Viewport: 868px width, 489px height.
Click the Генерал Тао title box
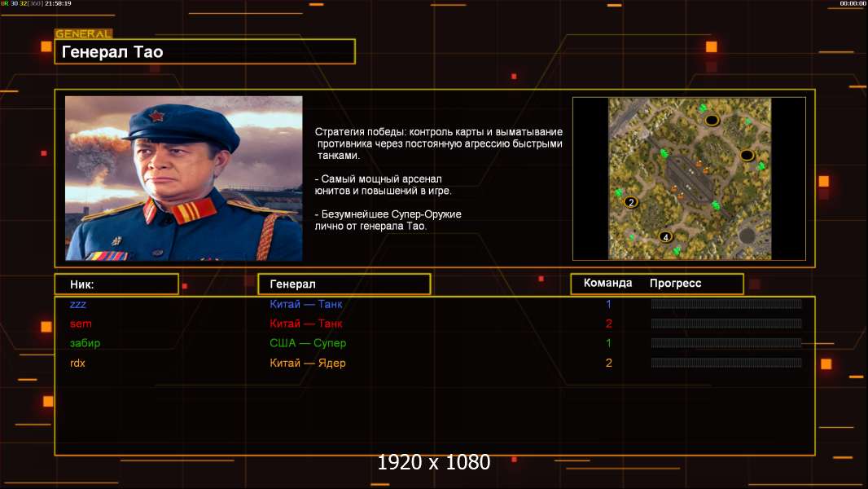(x=205, y=51)
